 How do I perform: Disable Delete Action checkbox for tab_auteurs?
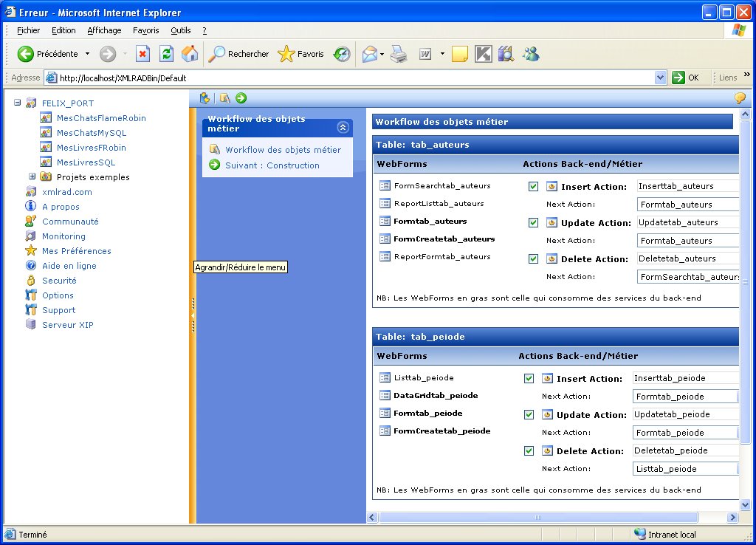click(x=533, y=259)
